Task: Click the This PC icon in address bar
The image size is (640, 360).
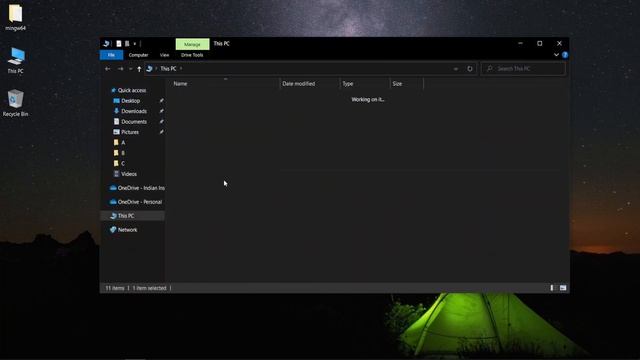Action: tap(149, 69)
